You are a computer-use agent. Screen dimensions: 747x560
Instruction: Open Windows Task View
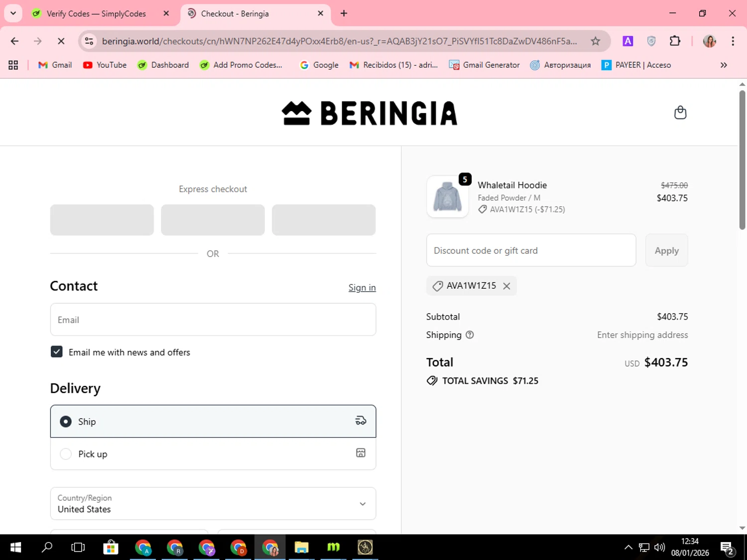coord(78,548)
